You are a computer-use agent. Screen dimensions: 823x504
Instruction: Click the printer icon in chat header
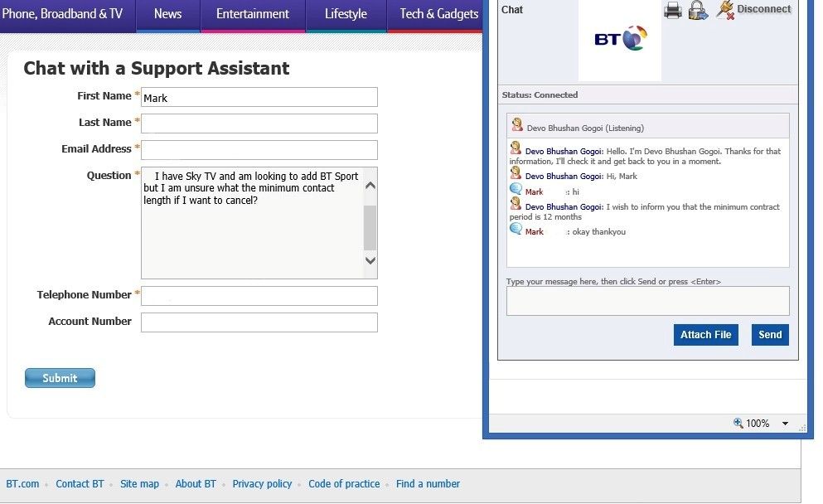pos(672,10)
